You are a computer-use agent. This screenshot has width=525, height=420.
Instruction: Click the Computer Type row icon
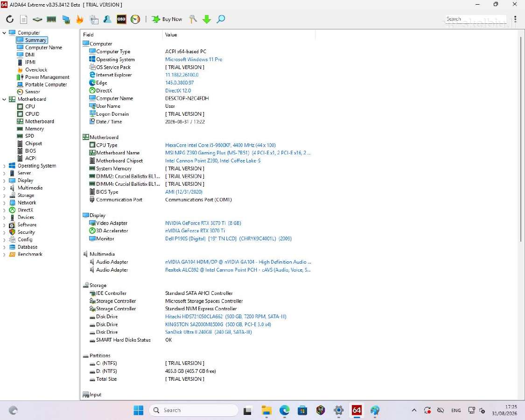coord(92,51)
